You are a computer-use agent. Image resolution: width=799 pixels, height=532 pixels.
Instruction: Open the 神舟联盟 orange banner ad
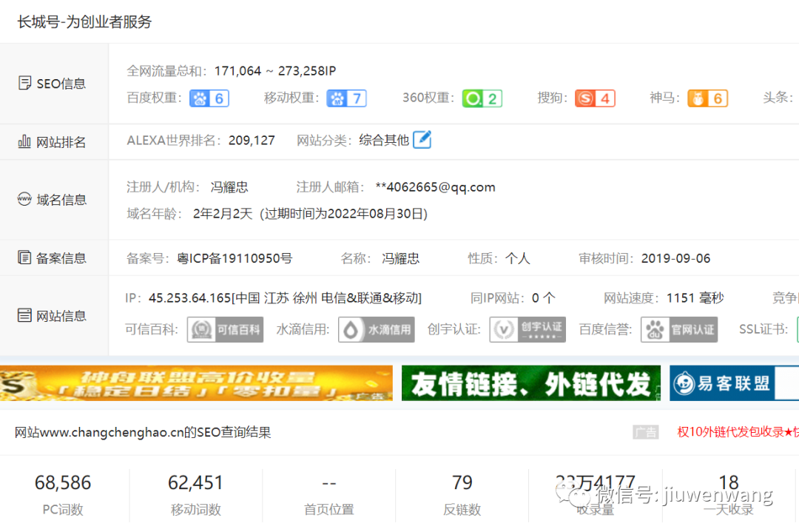point(196,383)
